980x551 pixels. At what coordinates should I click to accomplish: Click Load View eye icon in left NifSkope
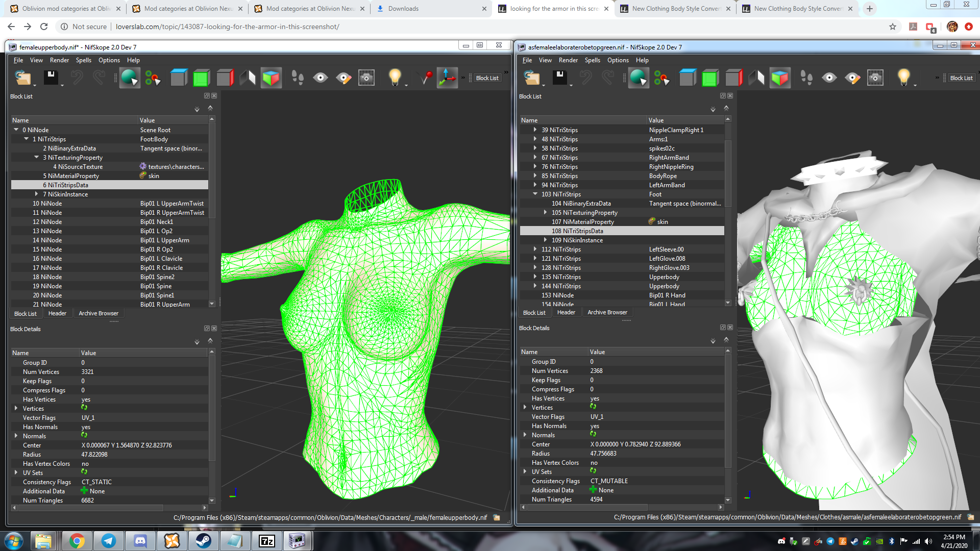[321, 78]
